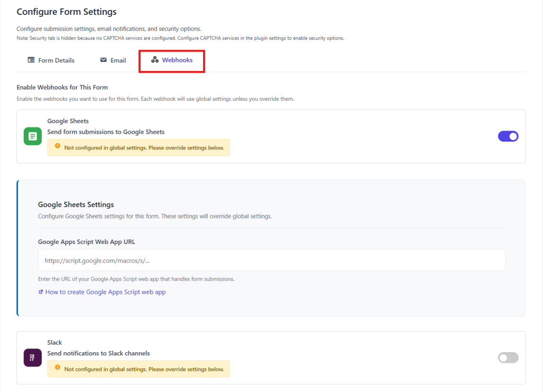Image resolution: width=543 pixels, height=392 pixels.
Task: Select the highlighted Webhooks tab
Action: (x=172, y=60)
